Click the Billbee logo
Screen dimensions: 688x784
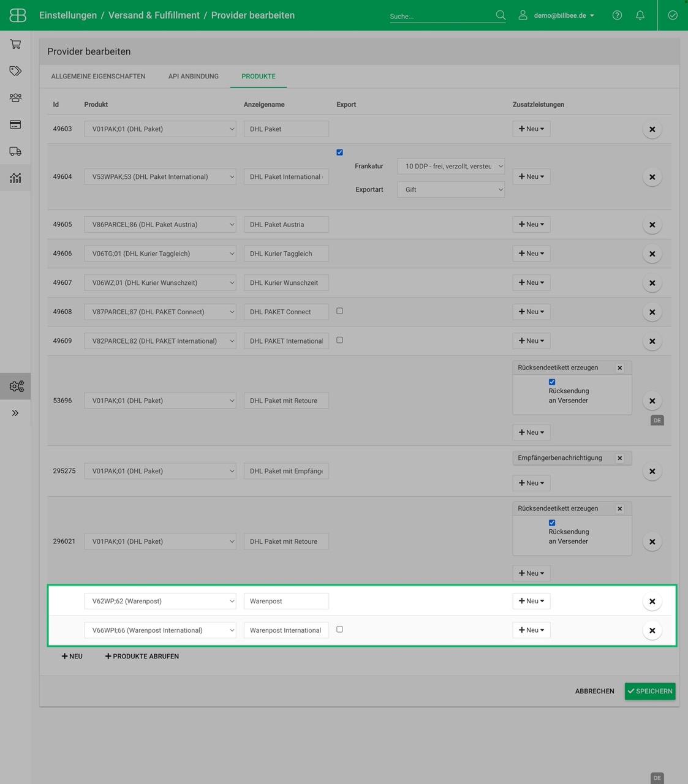point(18,15)
